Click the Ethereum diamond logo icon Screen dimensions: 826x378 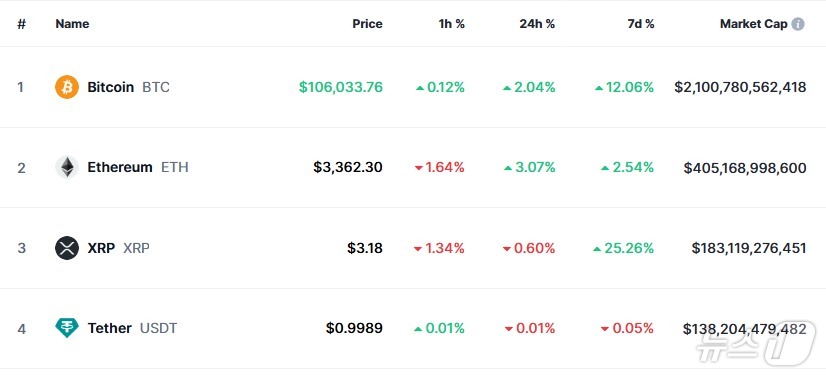click(x=67, y=167)
